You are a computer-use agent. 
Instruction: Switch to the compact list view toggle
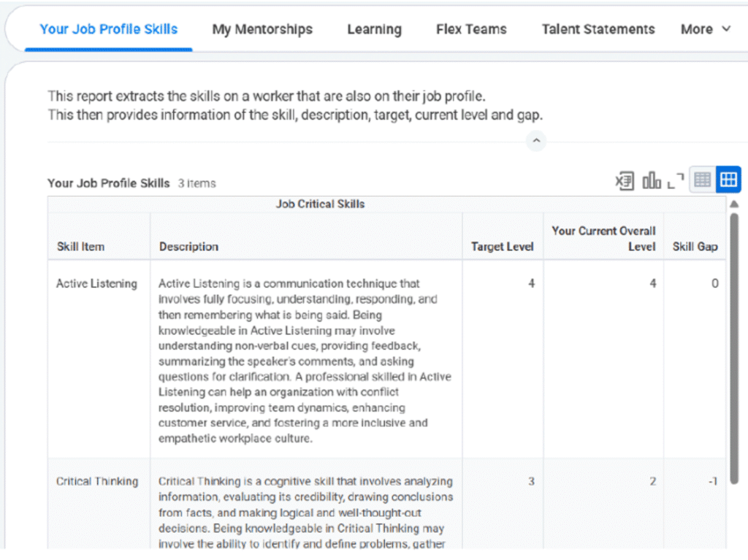(702, 180)
